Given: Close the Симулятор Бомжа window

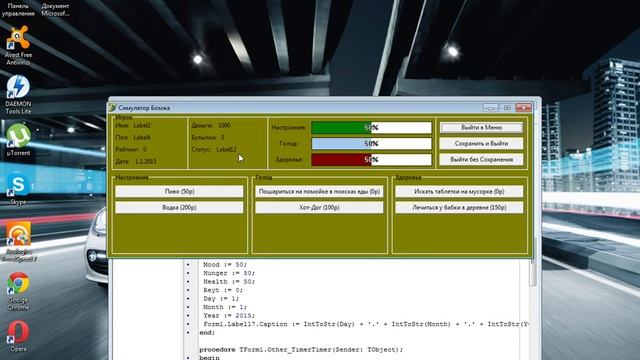Looking at the screenshot, I should 523,108.
